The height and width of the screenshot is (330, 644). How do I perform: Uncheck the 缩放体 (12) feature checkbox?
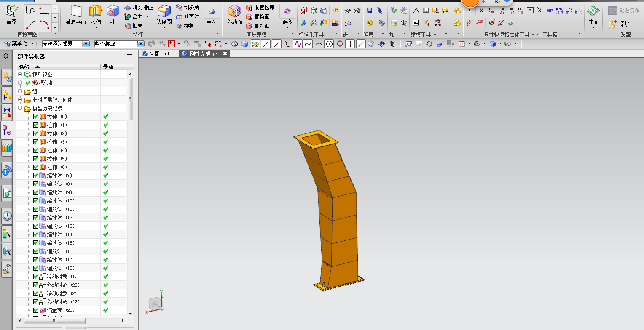[36, 218]
